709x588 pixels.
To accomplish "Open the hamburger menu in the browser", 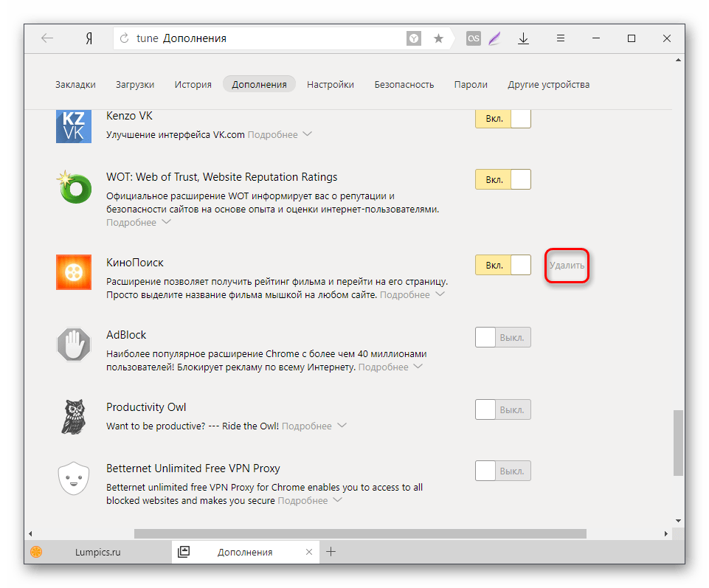I will pyautogui.click(x=561, y=38).
